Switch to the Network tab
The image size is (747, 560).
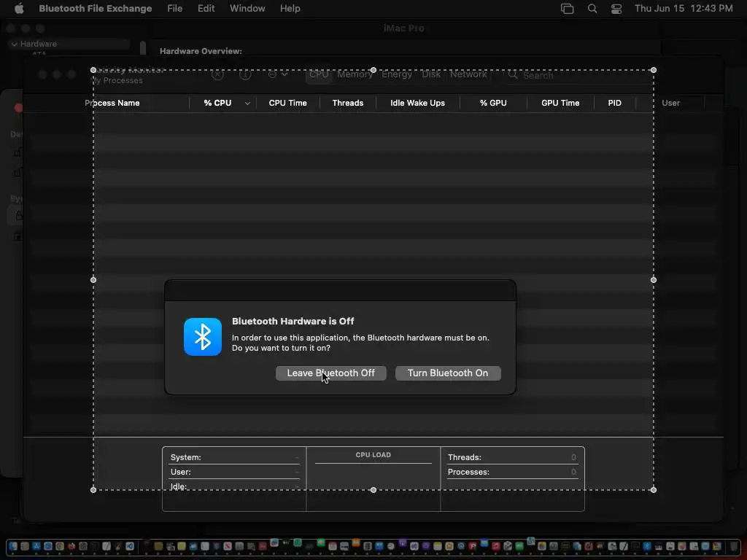tap(468, 74)
